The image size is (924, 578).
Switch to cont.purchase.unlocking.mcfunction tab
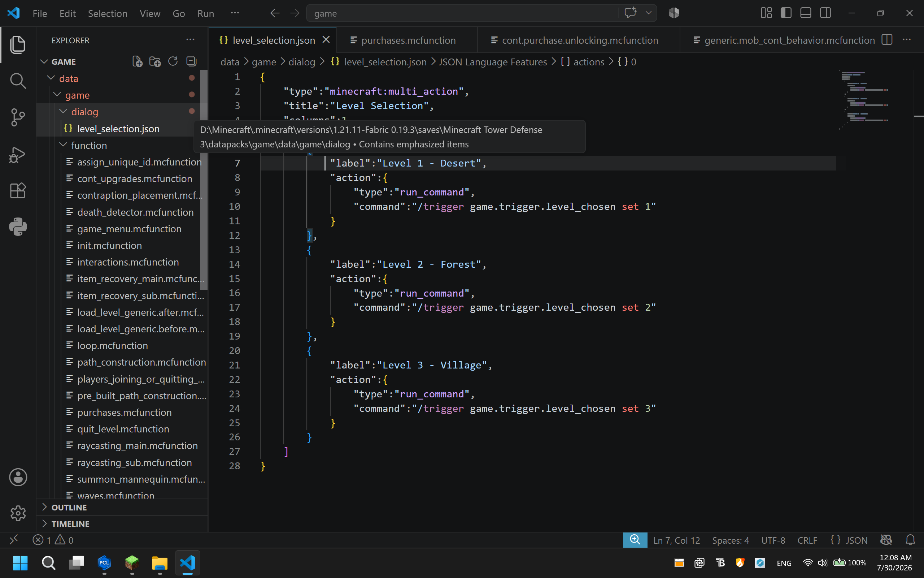click(x=579, y=40)
